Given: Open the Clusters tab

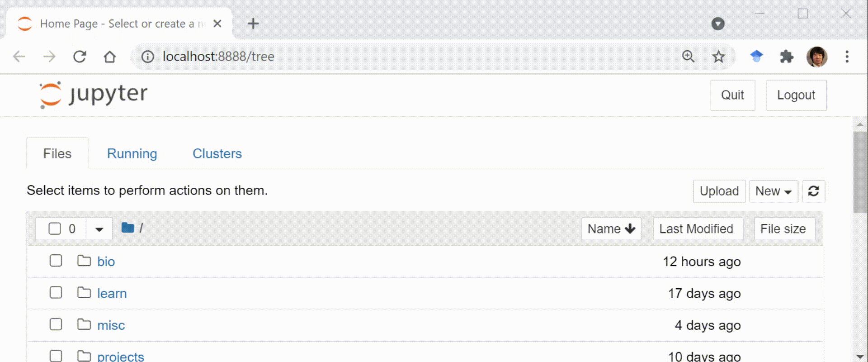Looking at the screenshot, I should click(x=217, y=154).
